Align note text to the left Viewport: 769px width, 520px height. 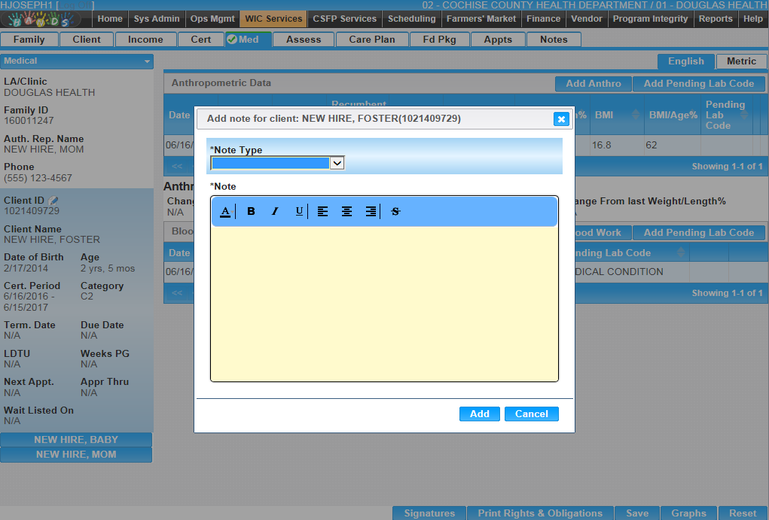[323, 211]
